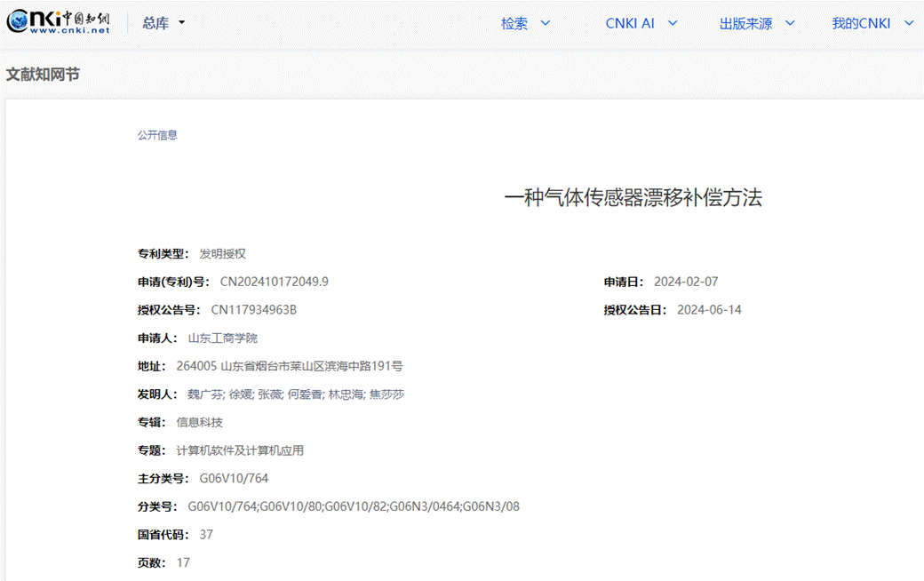The height and width of the screenshot is (581, 924).
Task: Click main classification number G06V10/764
Action: [234, 479]
